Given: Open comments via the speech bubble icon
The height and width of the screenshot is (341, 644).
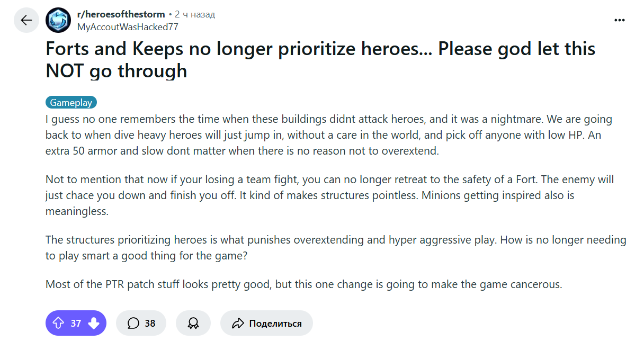Looking at the screenshot, I should pos(133,323).
